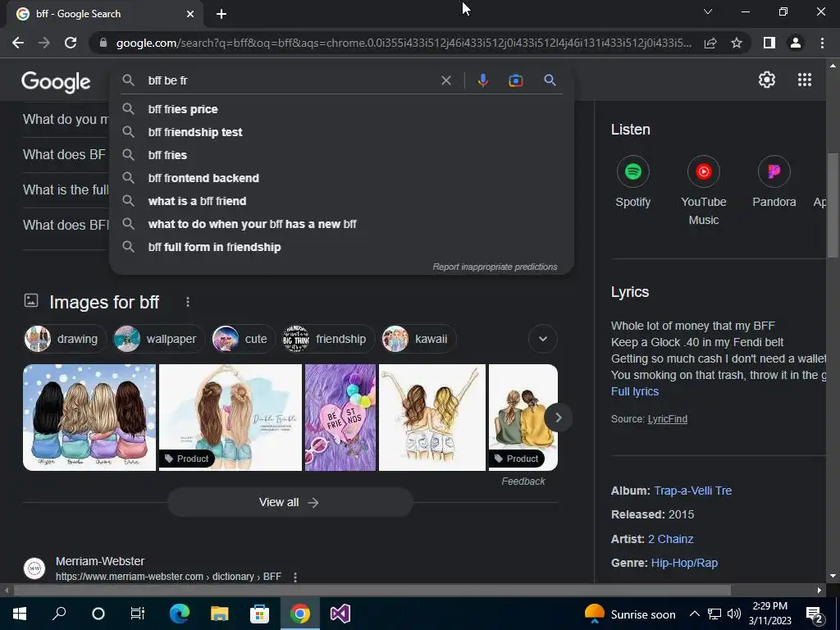Screen dimensions: 840x630
Task: Bookmark this tab with star icon
Action: point(737,43)
